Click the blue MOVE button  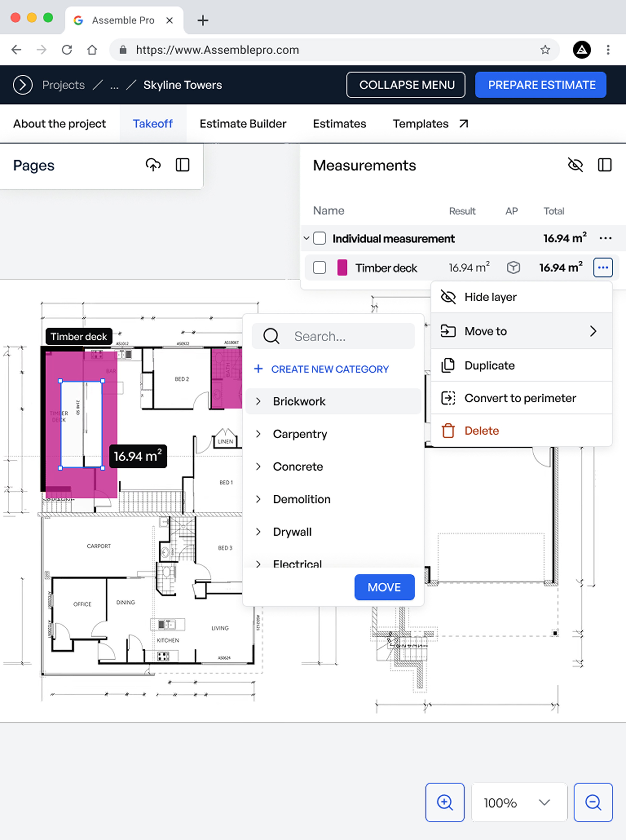[x=384, y=587]
